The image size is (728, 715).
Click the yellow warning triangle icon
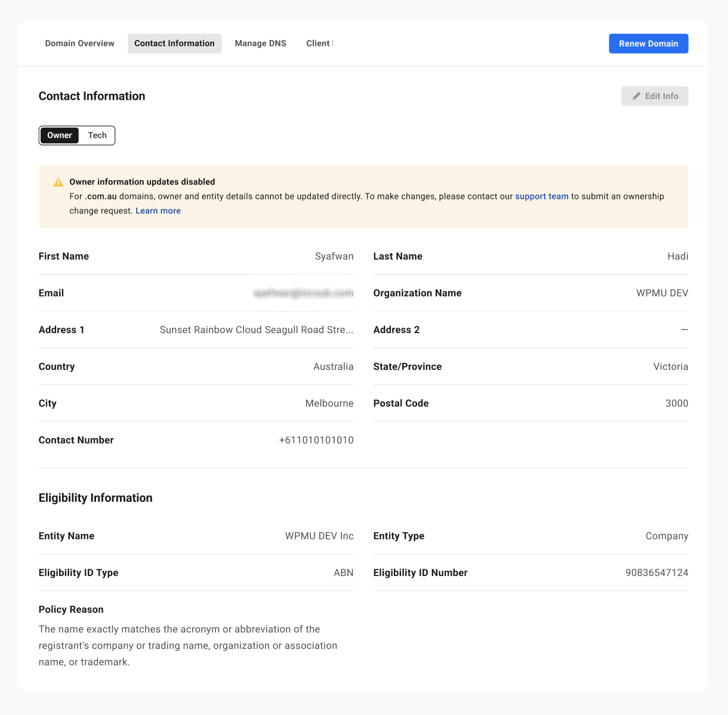[58, 183]
